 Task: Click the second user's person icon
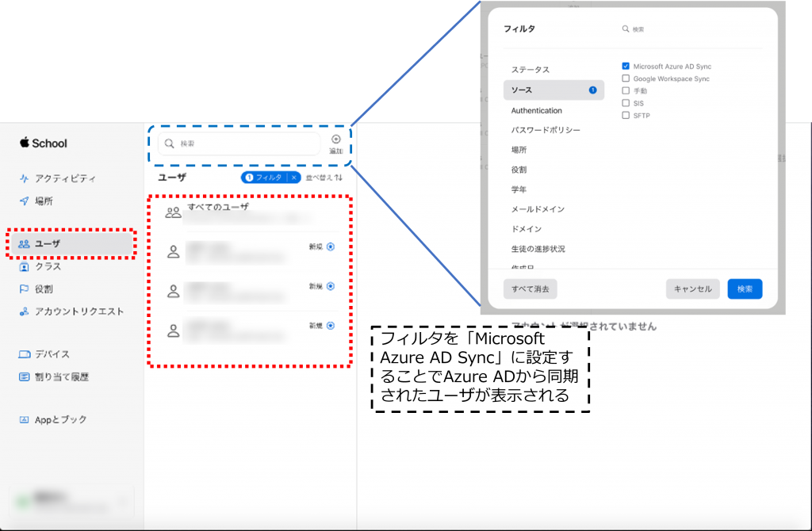pos(173,292)
